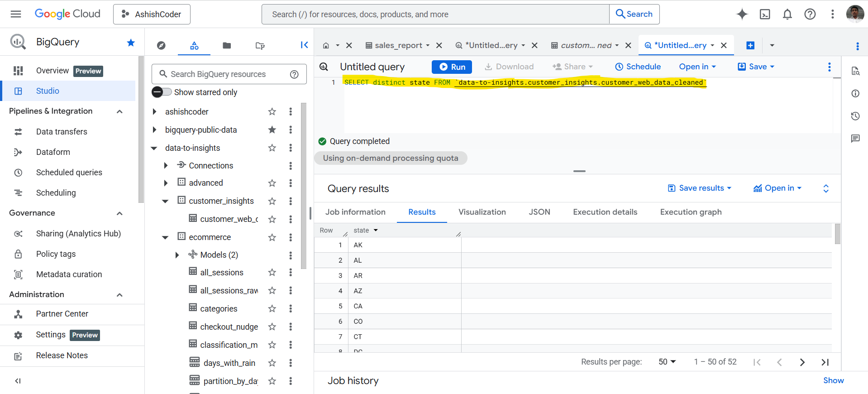
Task: Click the explorer tree vertical scrollbar
Action: pos(304,186)
